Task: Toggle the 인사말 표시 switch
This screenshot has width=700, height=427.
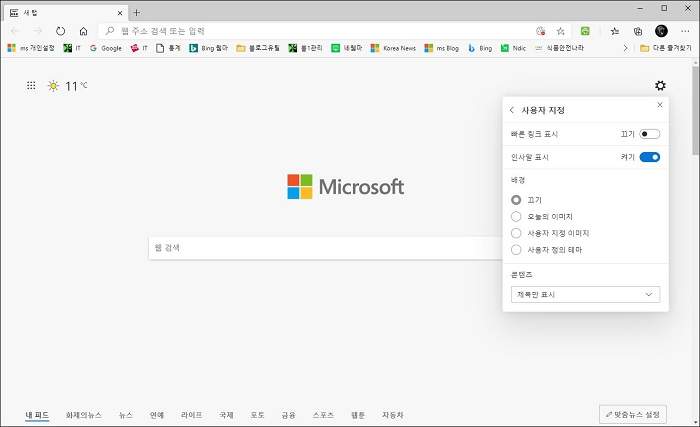Action: pyautogui.click(x=649, y=157)
